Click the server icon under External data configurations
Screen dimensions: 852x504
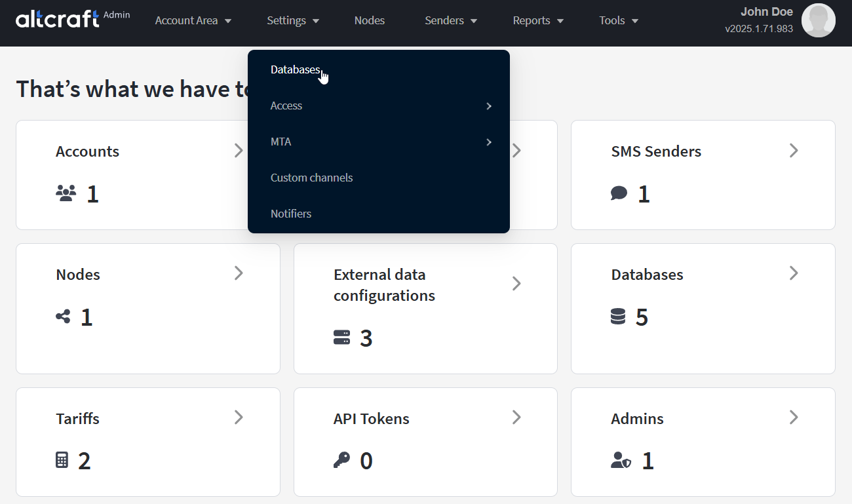(341, 338)
